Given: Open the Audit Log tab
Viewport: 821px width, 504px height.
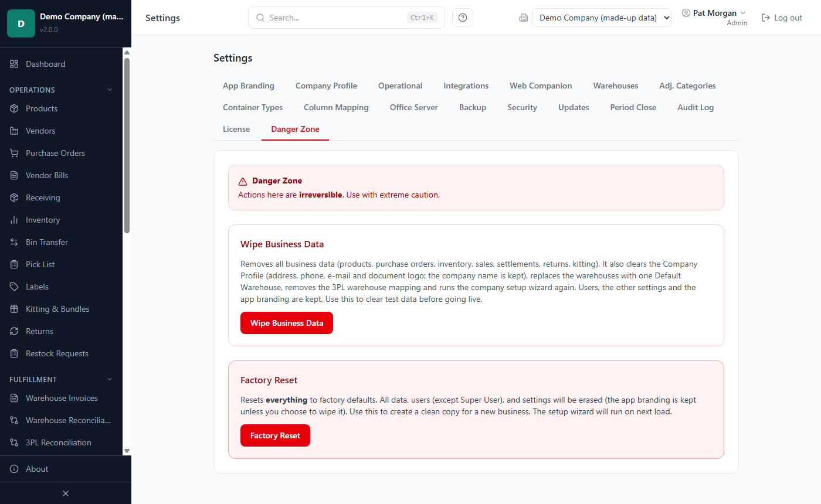Looking at the screenshot, I should (696, 107).
